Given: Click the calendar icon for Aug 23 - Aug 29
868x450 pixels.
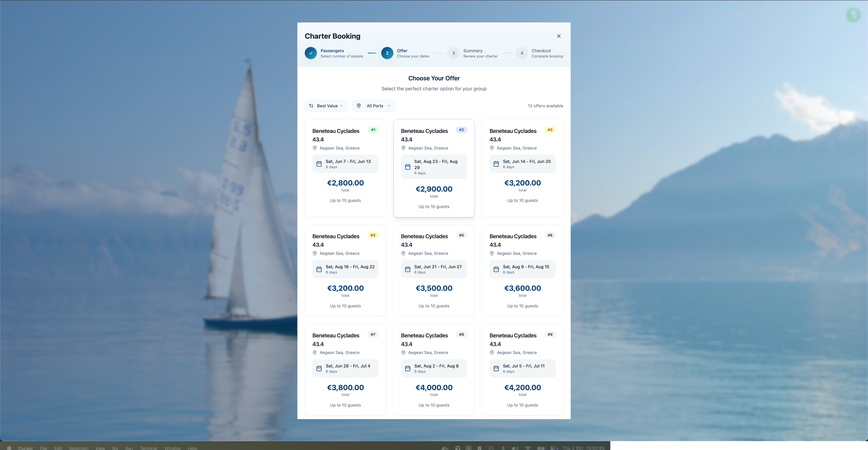Looking at the screenshot, I should click(x=408, y=167).
